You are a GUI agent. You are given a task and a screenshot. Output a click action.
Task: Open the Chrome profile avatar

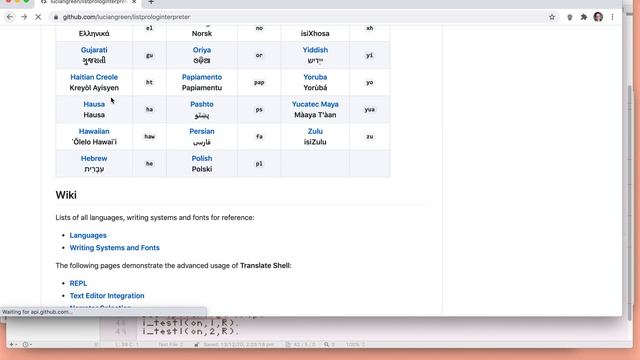[598, 17]
